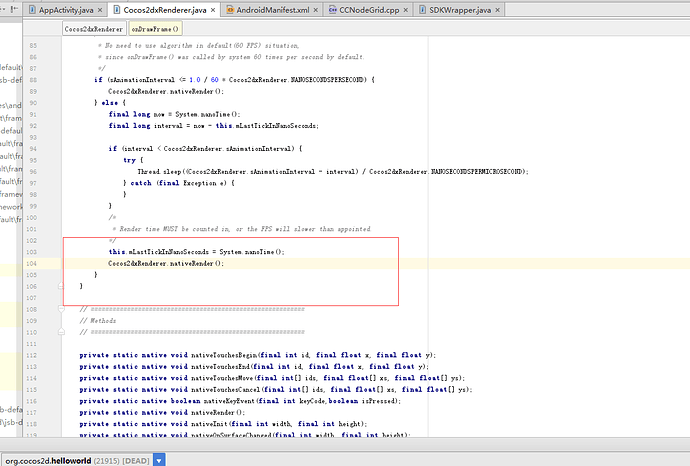Click the '// Methods' comment line
Viewport: 690px width, 466px height.
coord(98,321)
